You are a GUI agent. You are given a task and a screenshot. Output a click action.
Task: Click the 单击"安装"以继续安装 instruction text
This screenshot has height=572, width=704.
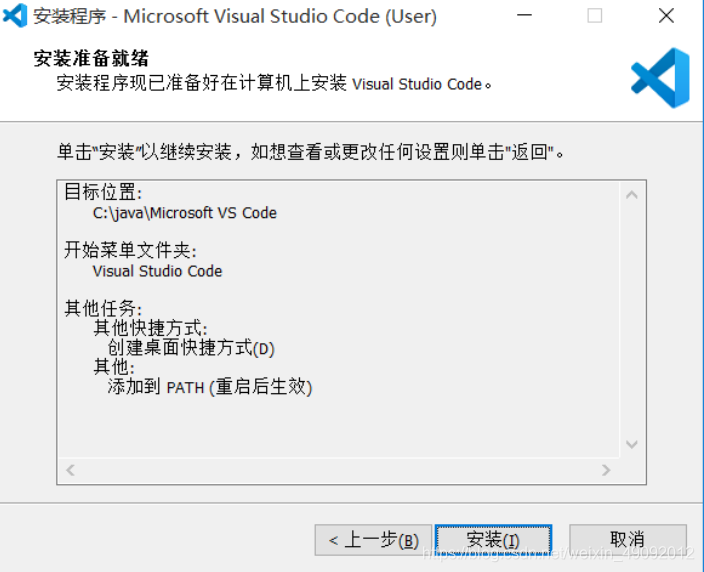311,152
